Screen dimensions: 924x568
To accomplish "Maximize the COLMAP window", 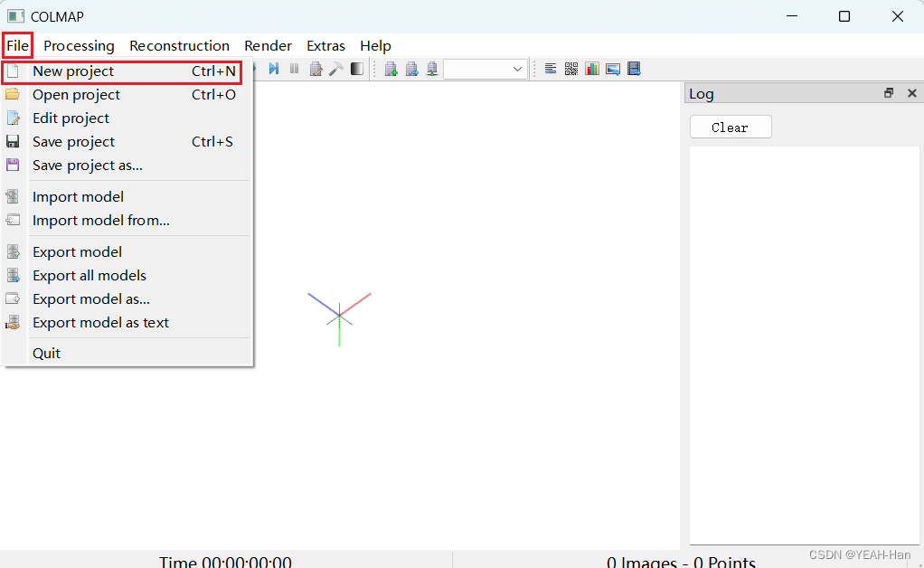I will pyautogui.click(x=844, y=16).
